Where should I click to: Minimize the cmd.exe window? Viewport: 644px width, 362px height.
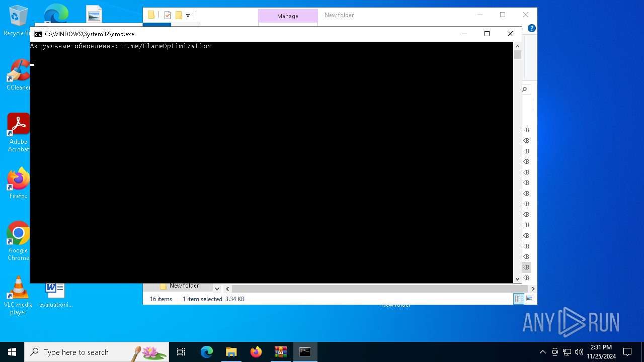coord(464,34)
